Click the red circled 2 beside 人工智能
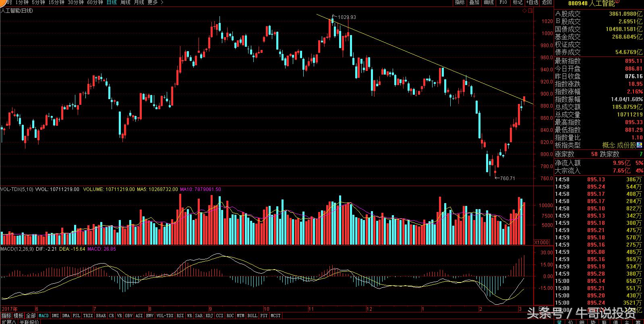 click(x=617, y=2)
